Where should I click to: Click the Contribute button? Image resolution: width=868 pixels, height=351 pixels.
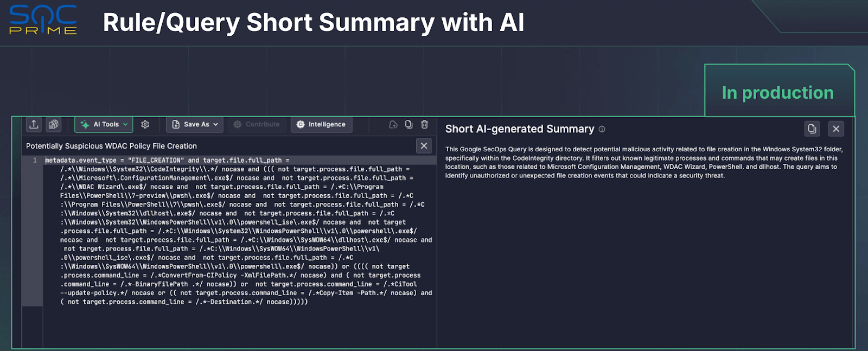tap(256, 124)
